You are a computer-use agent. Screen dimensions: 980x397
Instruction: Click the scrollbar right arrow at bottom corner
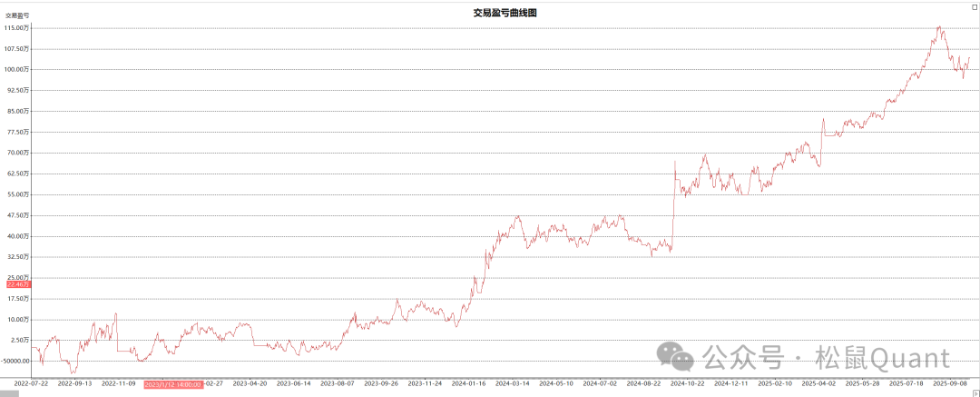(975, 392)
